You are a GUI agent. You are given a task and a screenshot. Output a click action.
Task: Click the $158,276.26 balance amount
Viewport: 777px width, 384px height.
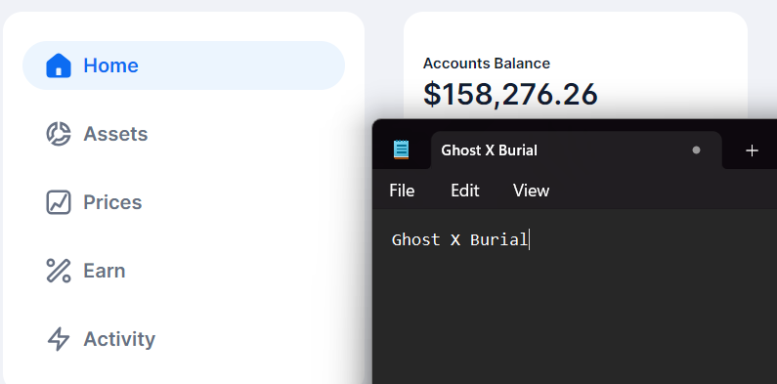click(x=510, y=95)
